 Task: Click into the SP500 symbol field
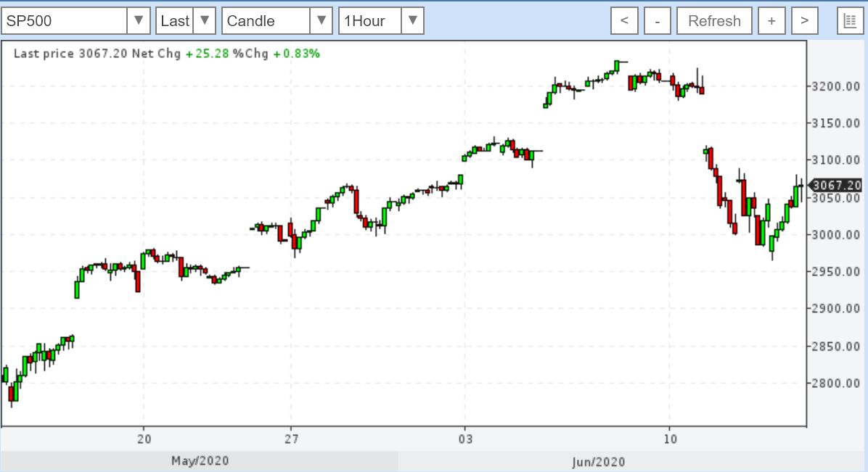pos(64,21)
